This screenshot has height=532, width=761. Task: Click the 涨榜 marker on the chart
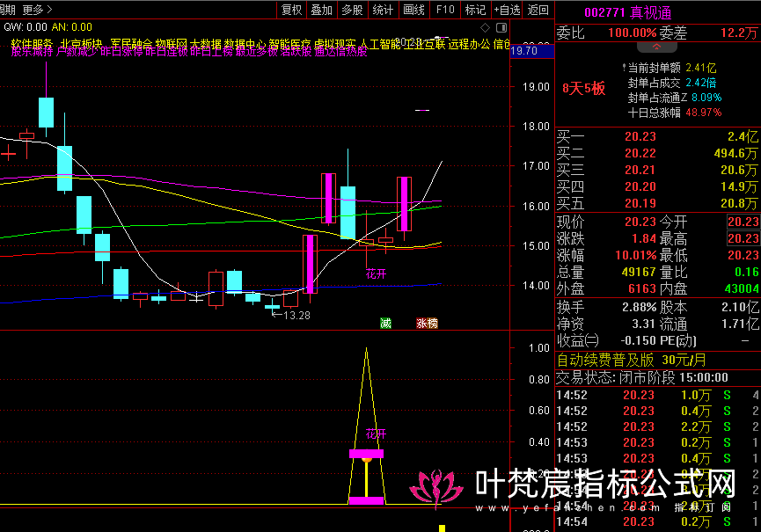[x=427, y=323]
